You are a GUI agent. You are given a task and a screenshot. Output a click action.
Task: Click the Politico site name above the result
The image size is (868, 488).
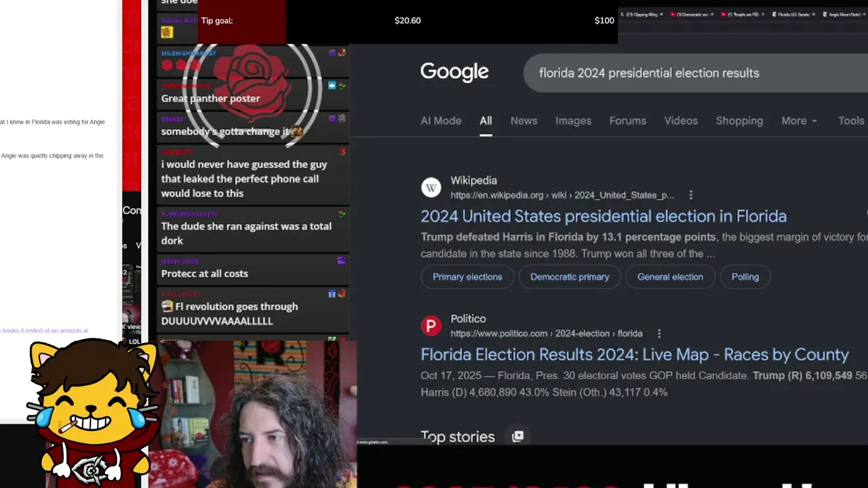pyautogui.click(x=468, y=319)
